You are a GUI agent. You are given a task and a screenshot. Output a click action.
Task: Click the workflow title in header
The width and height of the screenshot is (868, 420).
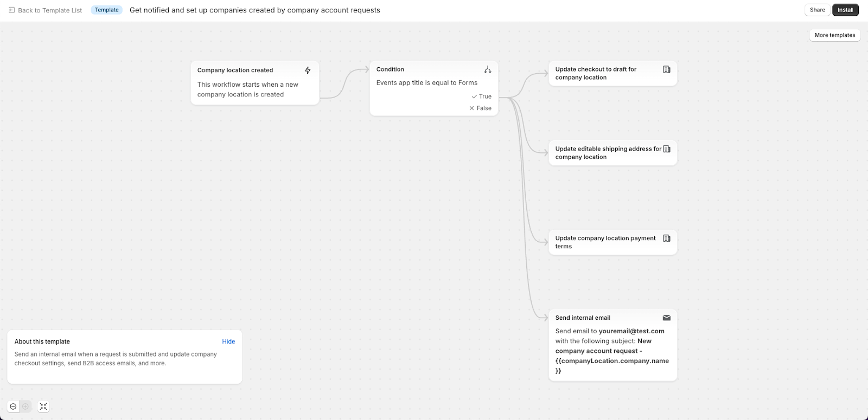point(255,10)
